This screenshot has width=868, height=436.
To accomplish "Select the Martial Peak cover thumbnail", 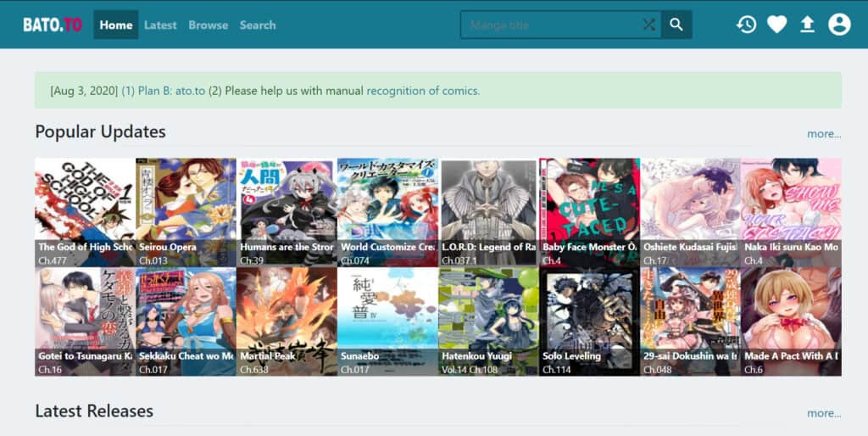I will coord(287,321).
